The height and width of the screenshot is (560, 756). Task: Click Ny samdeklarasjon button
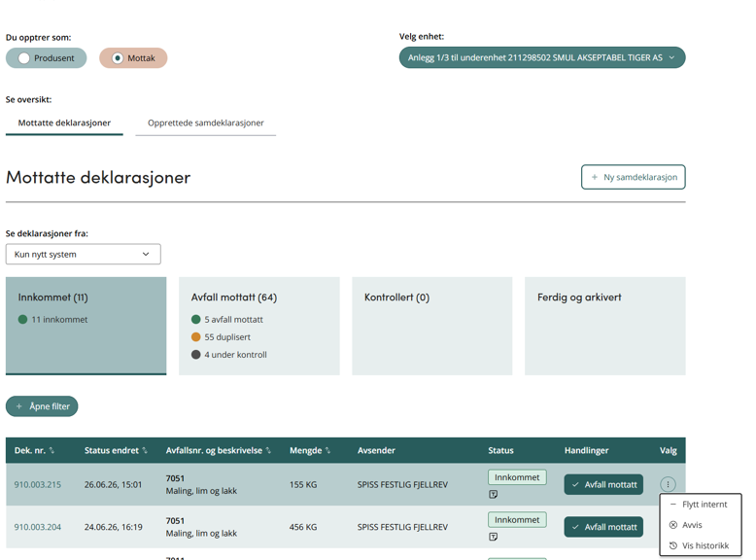(633, 177)
